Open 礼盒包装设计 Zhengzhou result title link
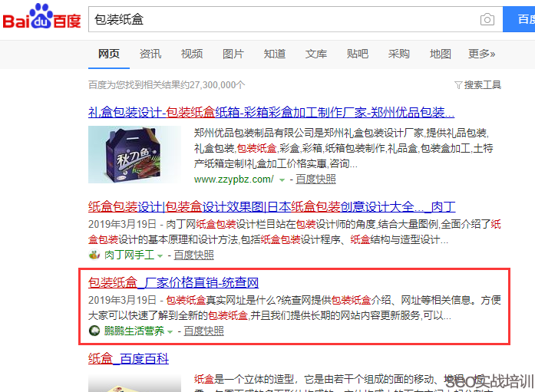The width and height of the screenshot is (535, 392). point(271,111)
